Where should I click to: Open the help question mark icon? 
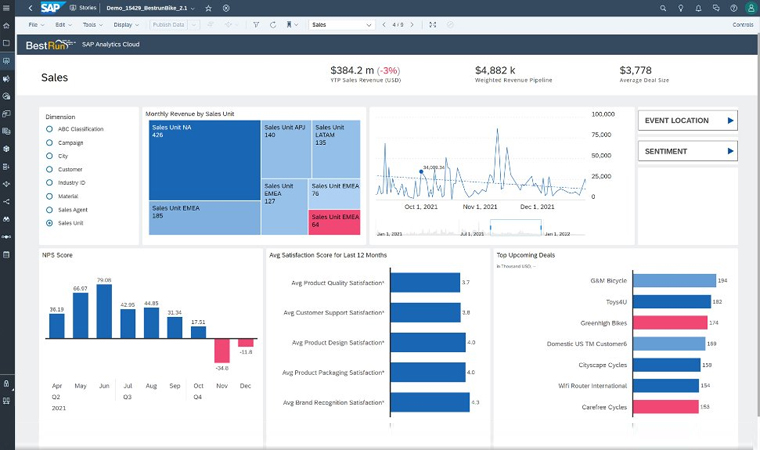click(734, 7)
